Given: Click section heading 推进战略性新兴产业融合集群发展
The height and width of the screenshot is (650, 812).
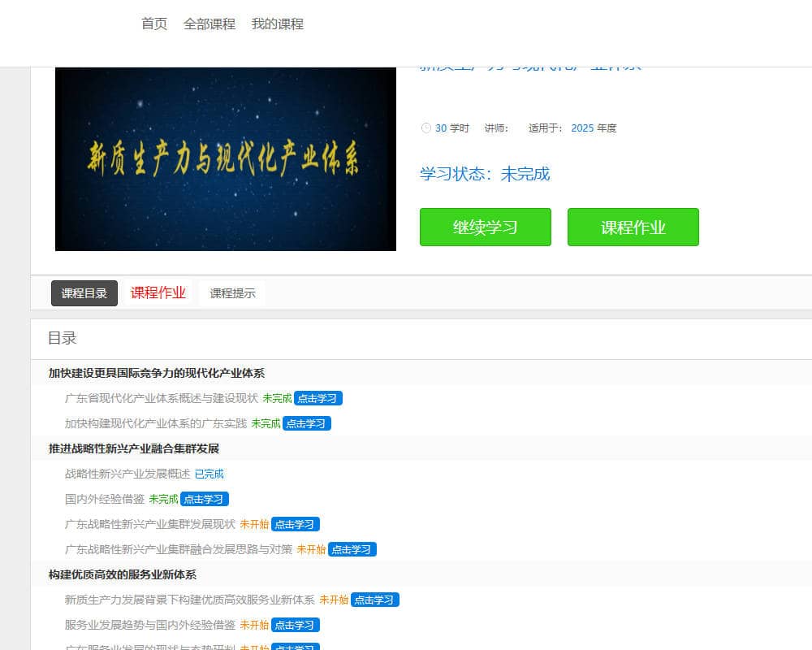Looking at the screenshot, I should click(134, 448).
